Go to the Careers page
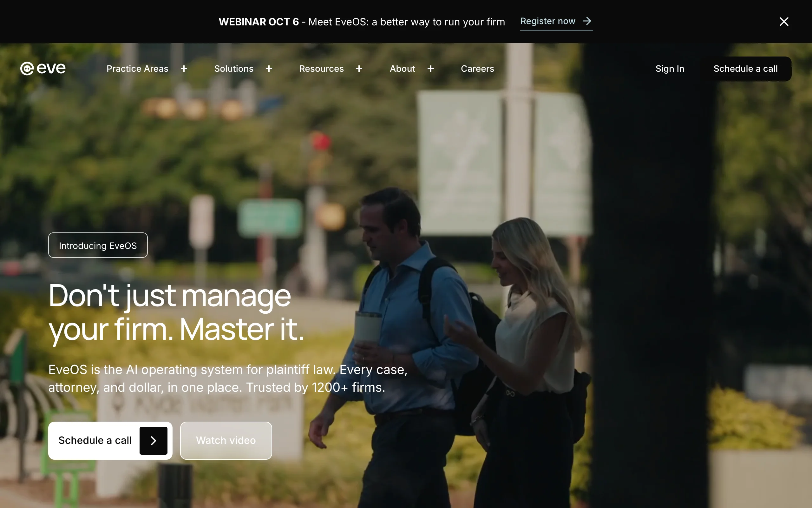The height and width of the screenshot is (508, 812). (x=477, y=69)
